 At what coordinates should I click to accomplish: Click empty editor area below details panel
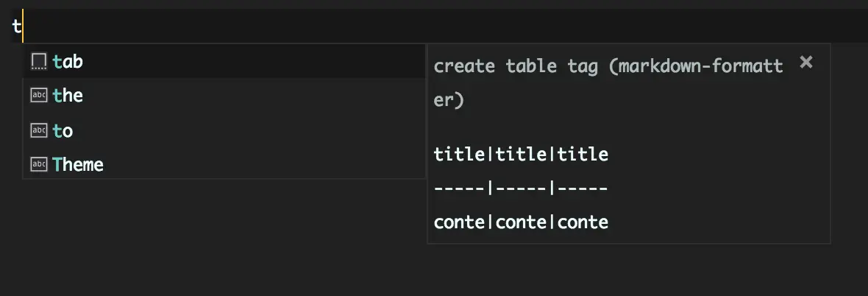coord(625,271)
